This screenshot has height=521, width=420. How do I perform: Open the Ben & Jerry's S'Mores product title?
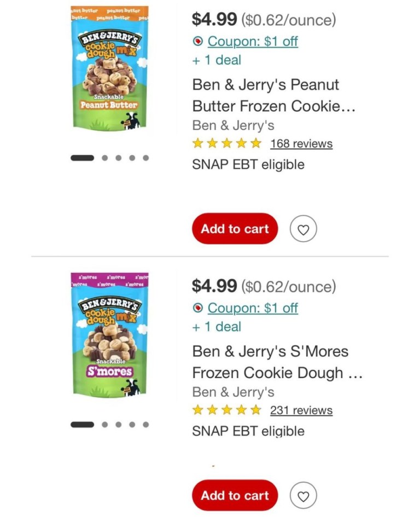click(277, 362)
